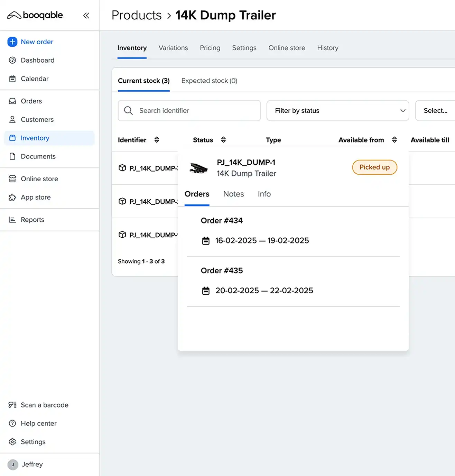The image size is (455, 476).
Task: Open the Select... dropdown
Action: [x=435, y=111]
